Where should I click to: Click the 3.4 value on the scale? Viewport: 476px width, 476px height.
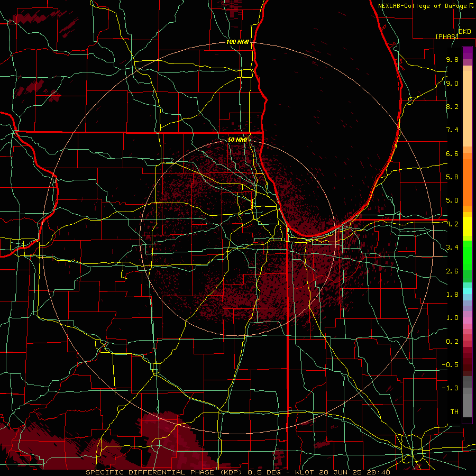[x=452, y=248]
